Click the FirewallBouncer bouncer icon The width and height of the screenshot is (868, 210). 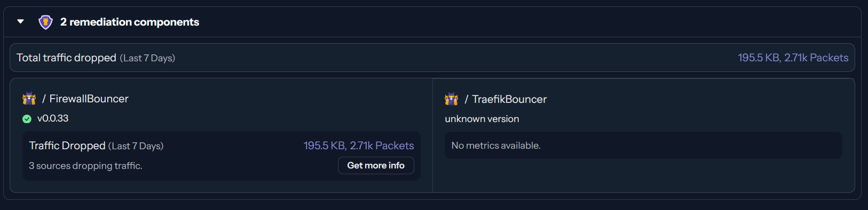[29, 99]
